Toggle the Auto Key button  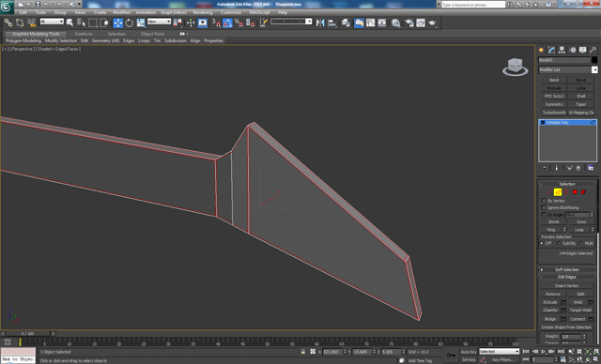coord(469,352)
